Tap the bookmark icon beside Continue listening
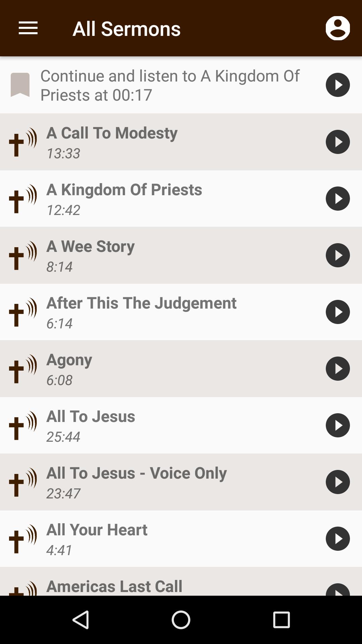This screenshot has height=644, width=362. tap(20, 85)
